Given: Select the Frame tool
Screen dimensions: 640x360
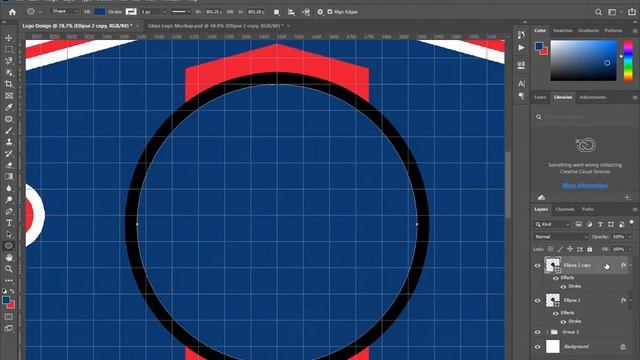Looking at the screenshot, I should pos(9,96).
